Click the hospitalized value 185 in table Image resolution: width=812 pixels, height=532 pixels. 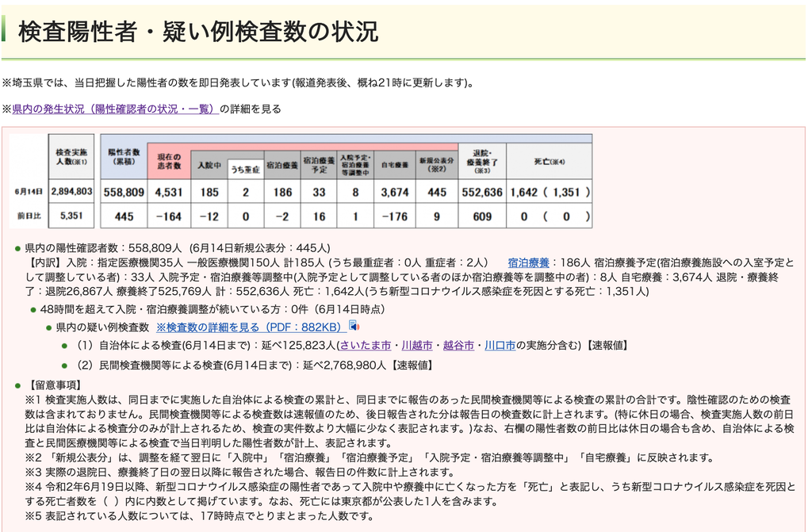click(209, 192)
